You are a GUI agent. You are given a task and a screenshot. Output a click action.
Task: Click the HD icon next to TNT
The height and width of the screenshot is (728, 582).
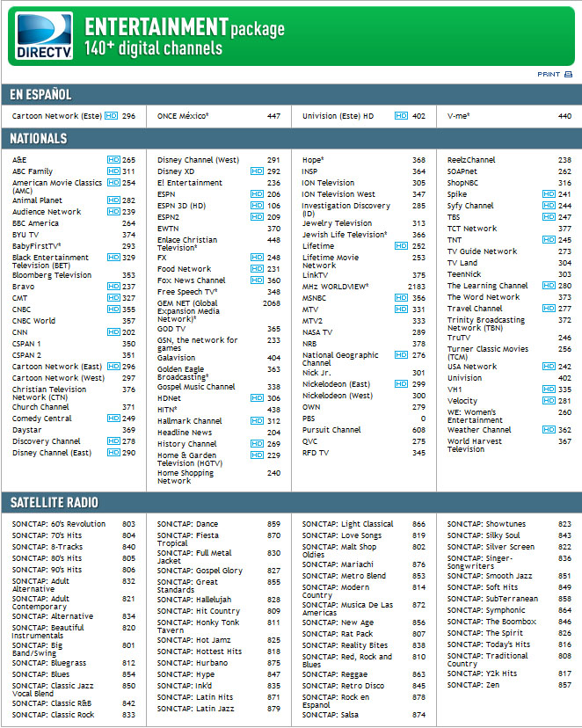coord(549,239)
